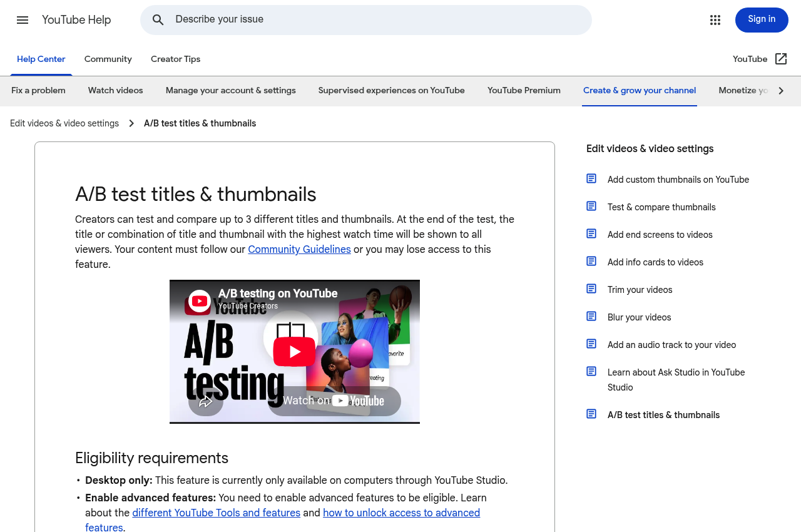Click article icon beside A/B test titles

click(591, 414)
